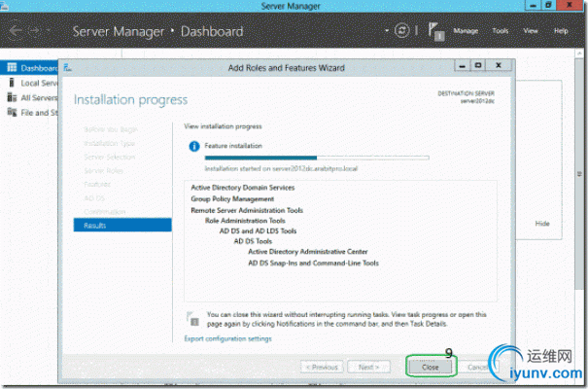
Task: Click the All Servers icon in sidebar
Action: [x=12, y=97]
